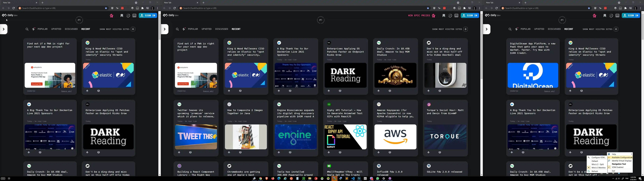Upvote the Dark Reading post in middle window
The image size is (644, 181).
[x=329, y=91]
